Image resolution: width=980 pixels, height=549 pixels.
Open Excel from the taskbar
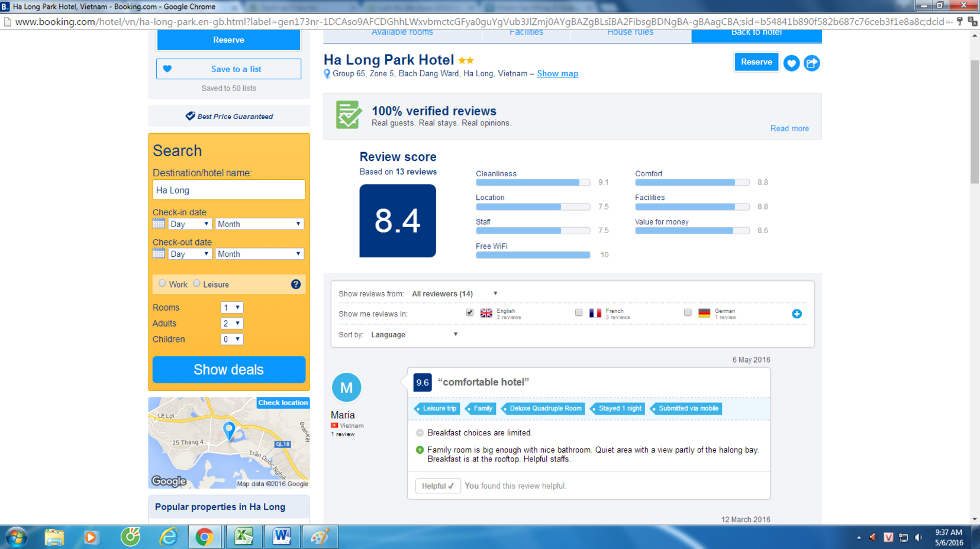tap(244, 537)
